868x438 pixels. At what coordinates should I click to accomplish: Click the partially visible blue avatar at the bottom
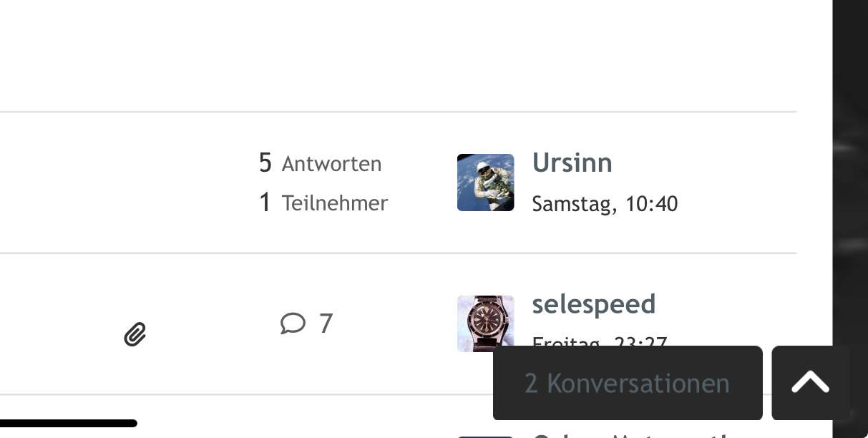coord(485,434)
